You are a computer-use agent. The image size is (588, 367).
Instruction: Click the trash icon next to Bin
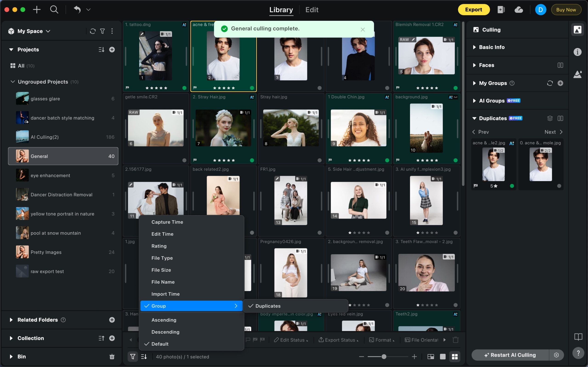pyautogui.click(x=112, y=357)
